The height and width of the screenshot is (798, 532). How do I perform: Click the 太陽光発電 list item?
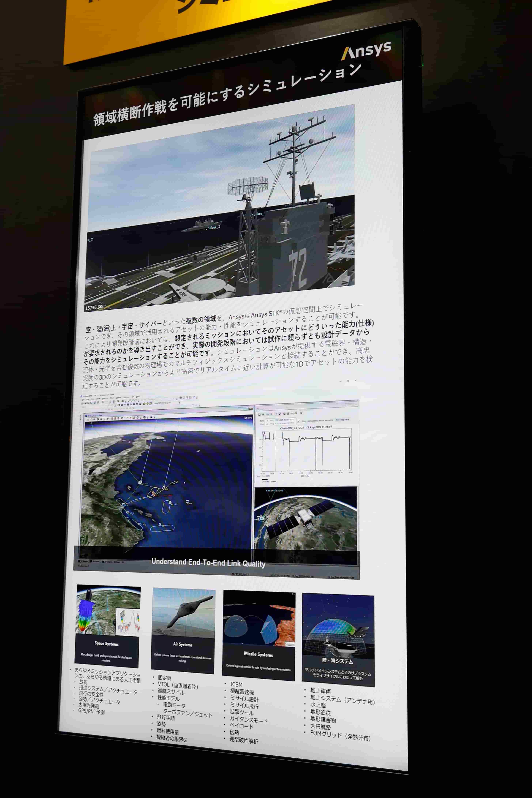click(89, 705)
